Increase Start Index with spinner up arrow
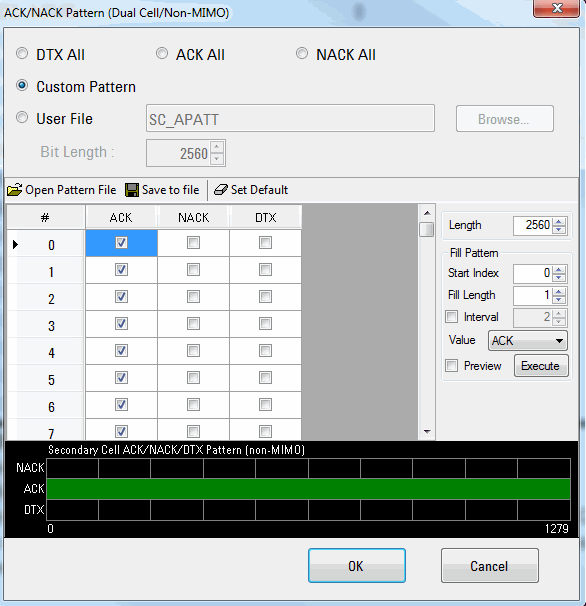 pyautogui.click(x=559, y=269)
